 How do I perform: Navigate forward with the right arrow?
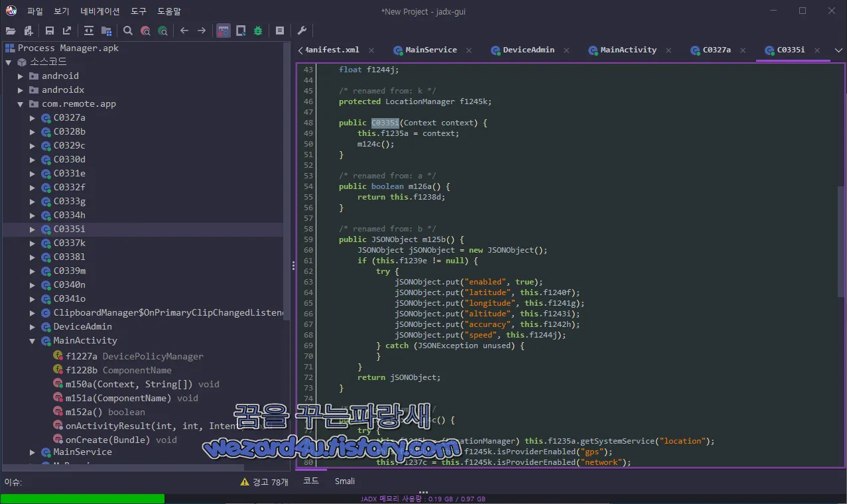coord(202,31)
